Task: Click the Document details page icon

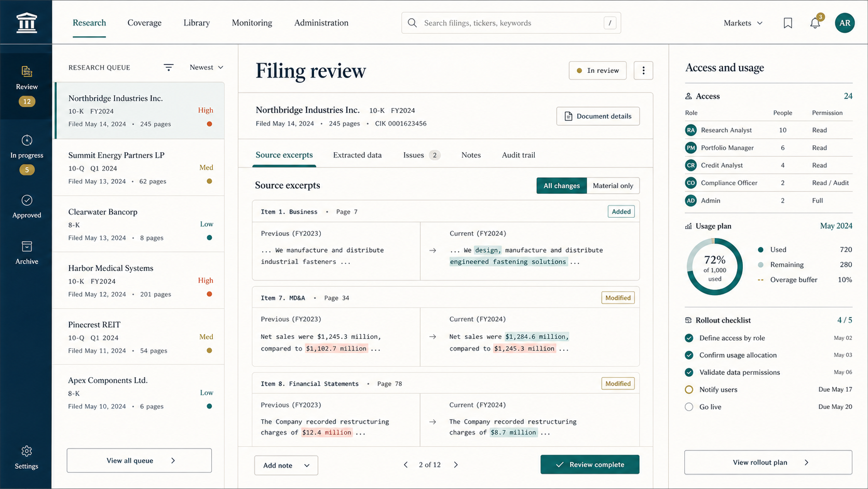Action: [x=568, y=116]
